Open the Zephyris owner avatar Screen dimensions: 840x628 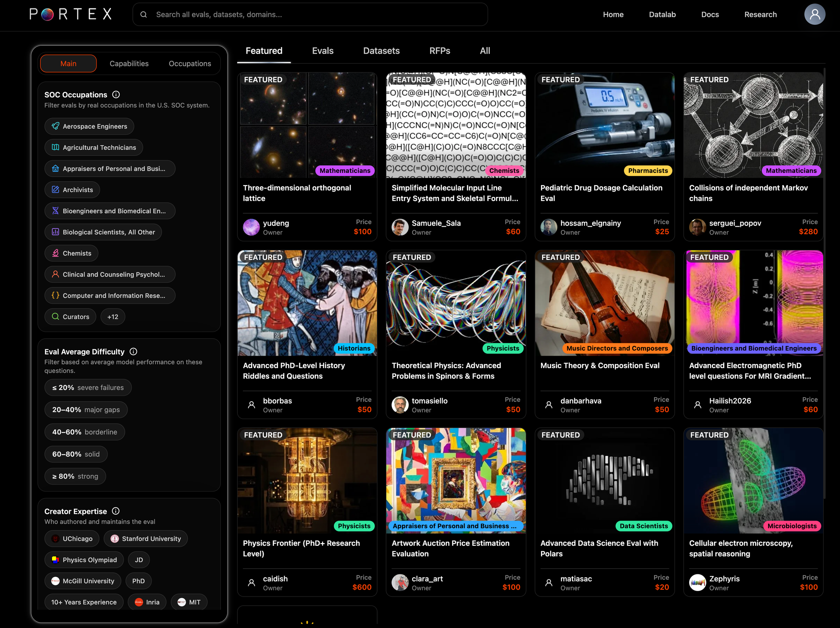click(x=697, y=582)
